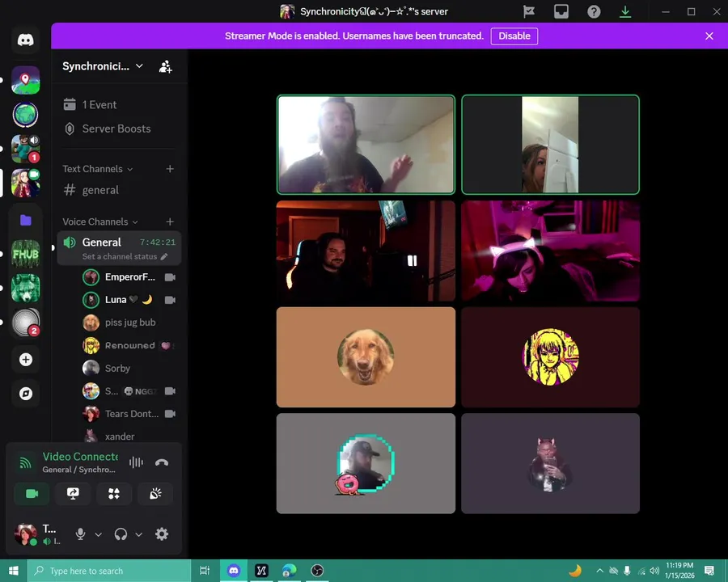Open the map pin server icon

click(x=26, y=80)
